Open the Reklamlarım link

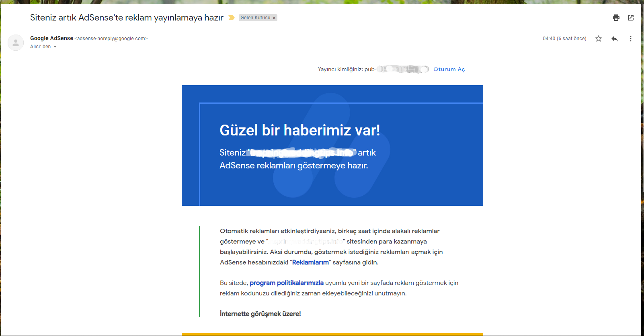(310, 262)
